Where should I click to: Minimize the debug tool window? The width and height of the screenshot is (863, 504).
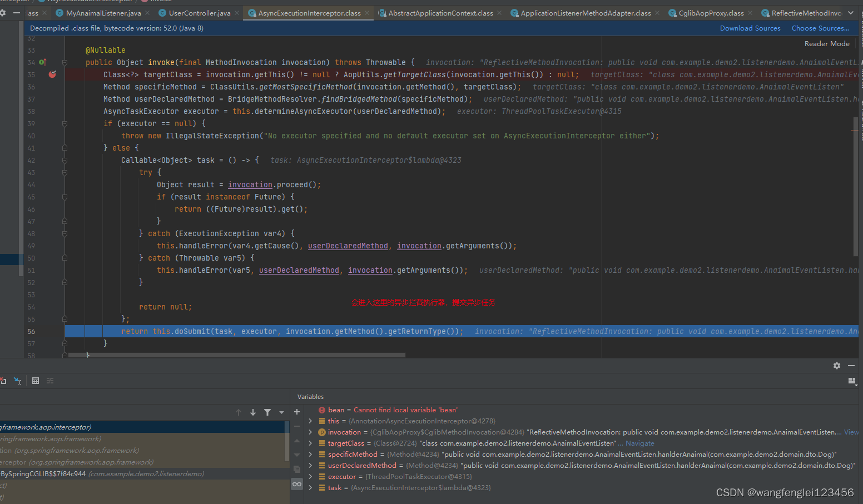851,366
